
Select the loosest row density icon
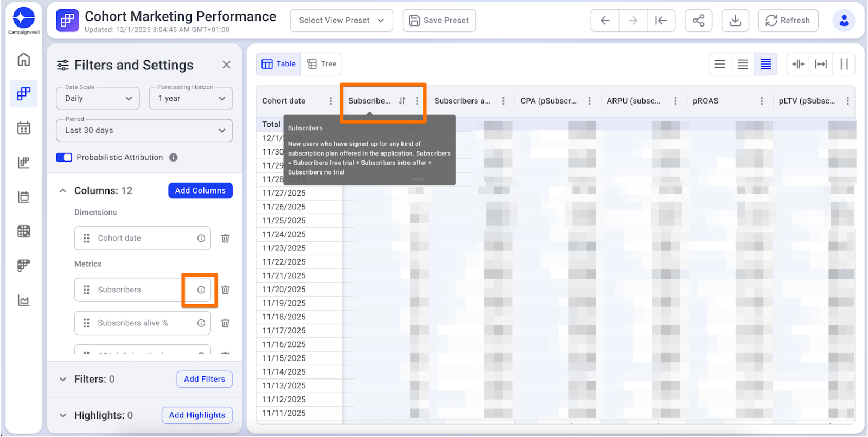(720, 64)
